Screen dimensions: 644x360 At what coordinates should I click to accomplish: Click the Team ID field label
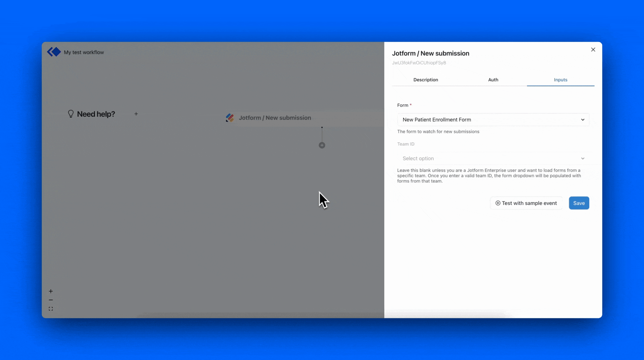point(406,144)
